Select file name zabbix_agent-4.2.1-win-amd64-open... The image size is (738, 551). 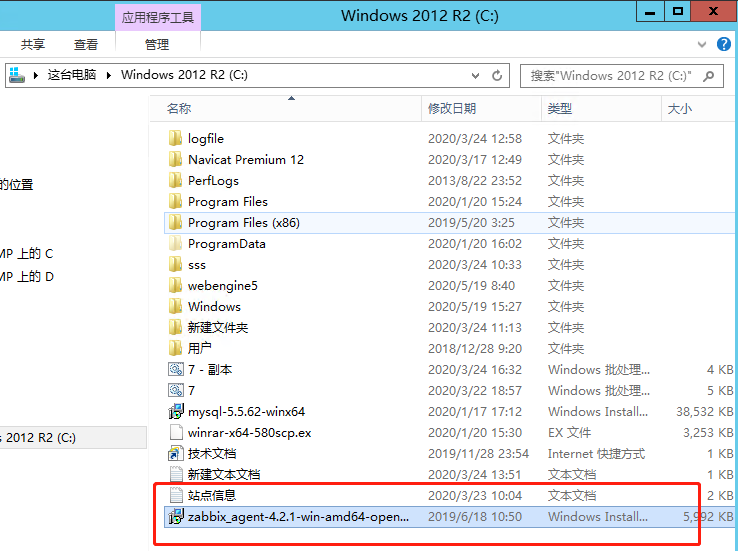coord(298,517)
